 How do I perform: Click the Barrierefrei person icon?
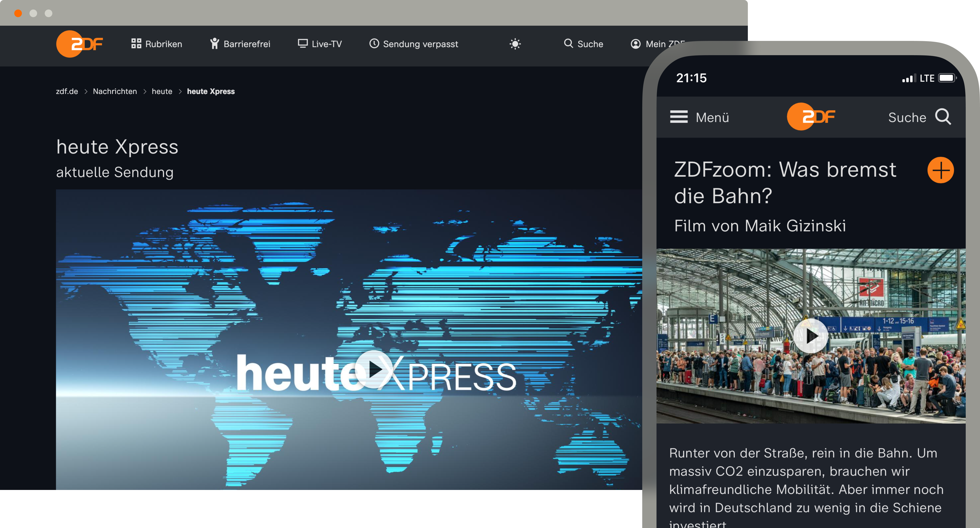pyautogui.click(x=215, y=43)
